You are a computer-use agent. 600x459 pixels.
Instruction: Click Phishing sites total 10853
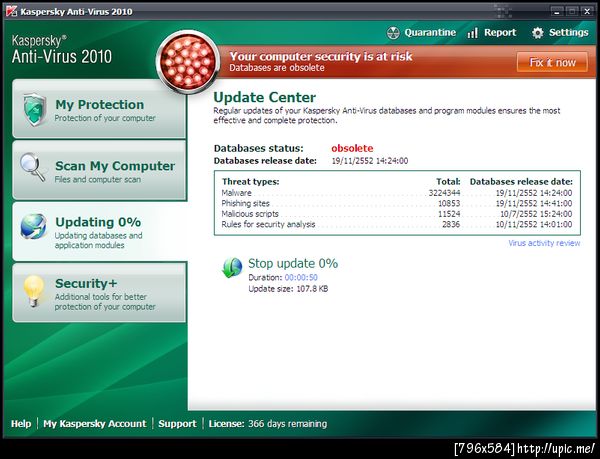tap(449, 203)
